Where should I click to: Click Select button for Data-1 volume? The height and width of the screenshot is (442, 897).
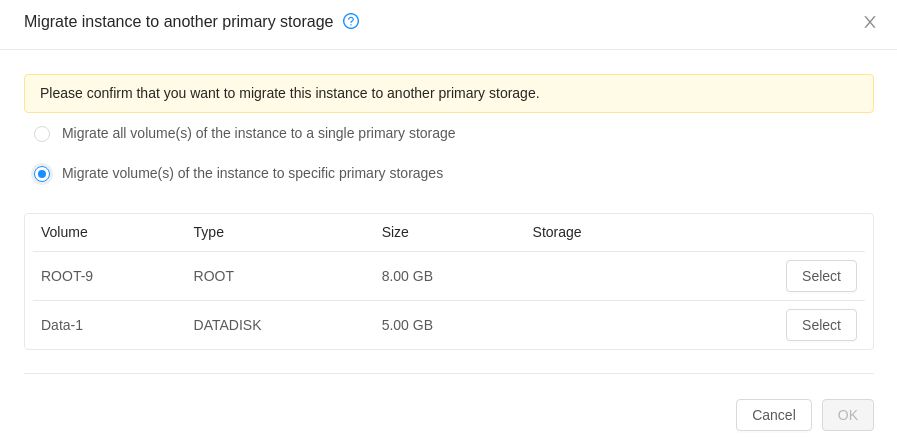point(821,325)
